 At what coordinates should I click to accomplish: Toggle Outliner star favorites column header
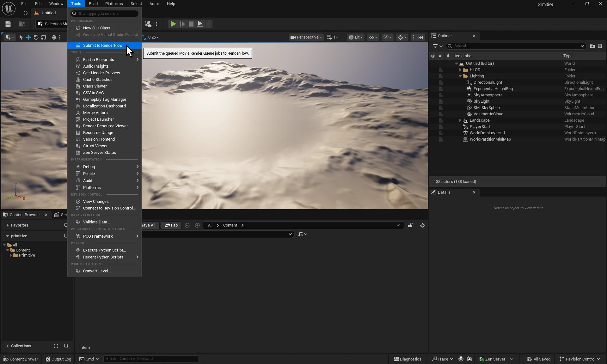pyautogui.click(x=440, y=56)
